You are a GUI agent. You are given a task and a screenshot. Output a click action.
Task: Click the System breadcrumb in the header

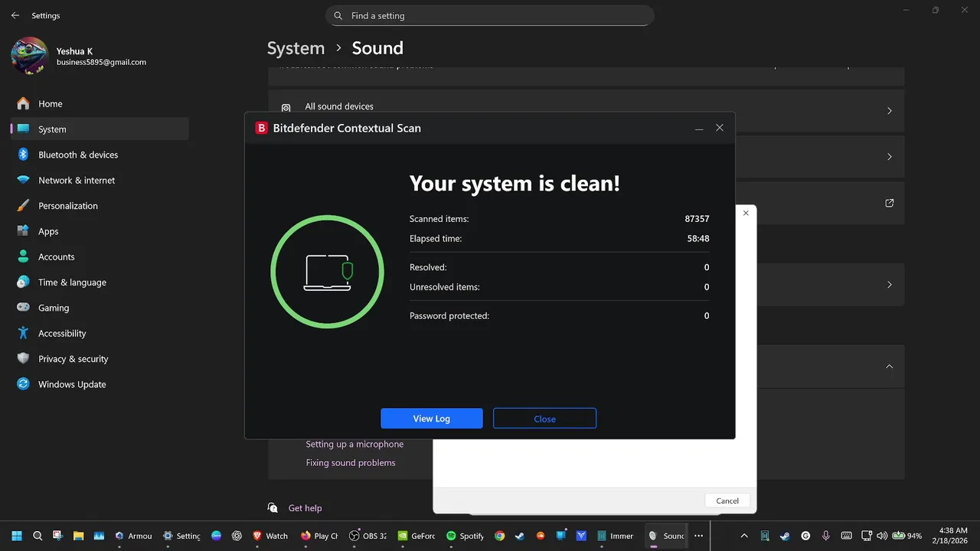click(x=296, y=48)
